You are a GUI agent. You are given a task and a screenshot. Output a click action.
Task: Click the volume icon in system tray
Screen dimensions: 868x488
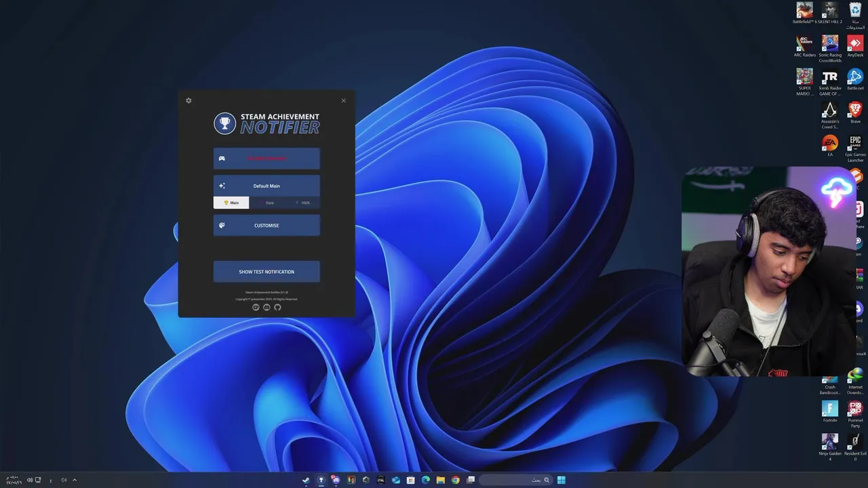(x=30, y=480)
